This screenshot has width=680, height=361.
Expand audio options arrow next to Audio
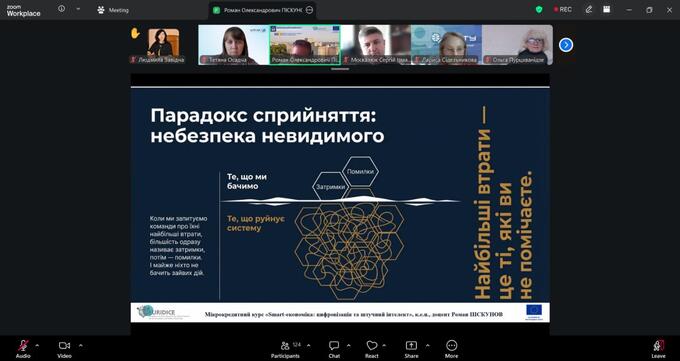(37, 345)
